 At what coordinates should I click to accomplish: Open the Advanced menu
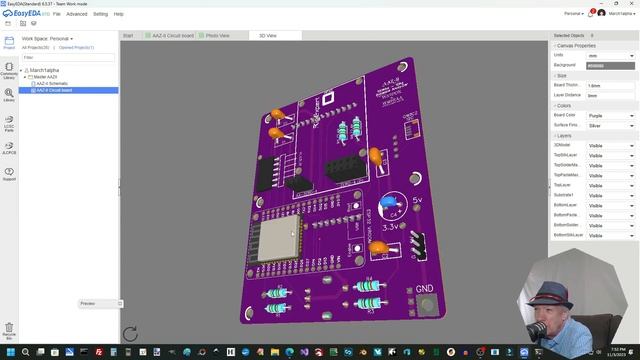(x=77, y=14)
